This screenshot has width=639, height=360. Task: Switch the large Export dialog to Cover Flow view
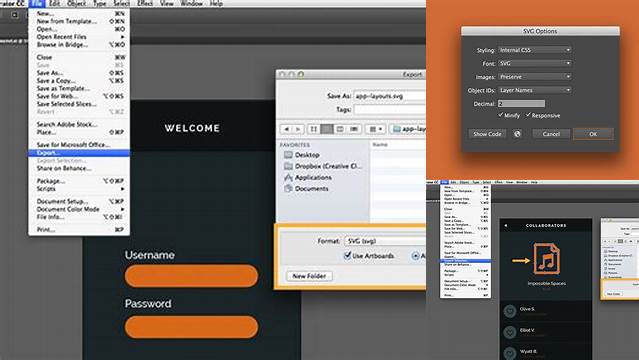[x=354, y=129]
